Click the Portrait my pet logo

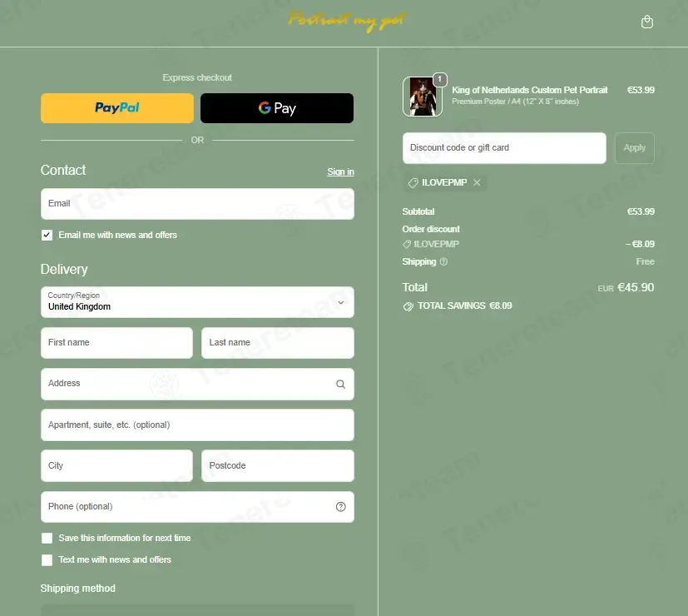(x=347, y=21)
